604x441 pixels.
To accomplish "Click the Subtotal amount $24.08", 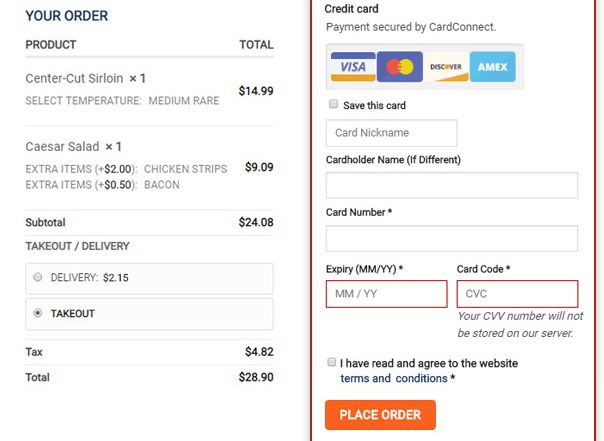I will coord(255,223).
